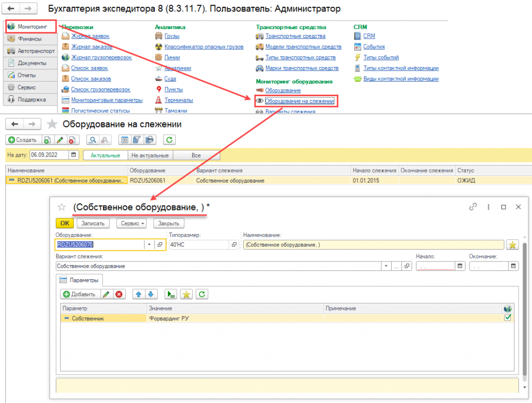Expand the Оборудование dropdown list

click(149, 245)
